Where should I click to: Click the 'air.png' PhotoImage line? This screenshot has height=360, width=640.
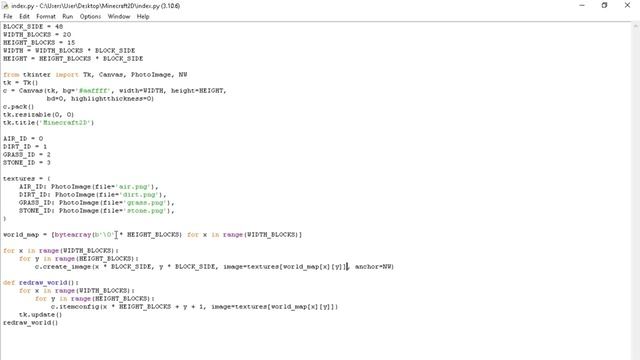89,187
